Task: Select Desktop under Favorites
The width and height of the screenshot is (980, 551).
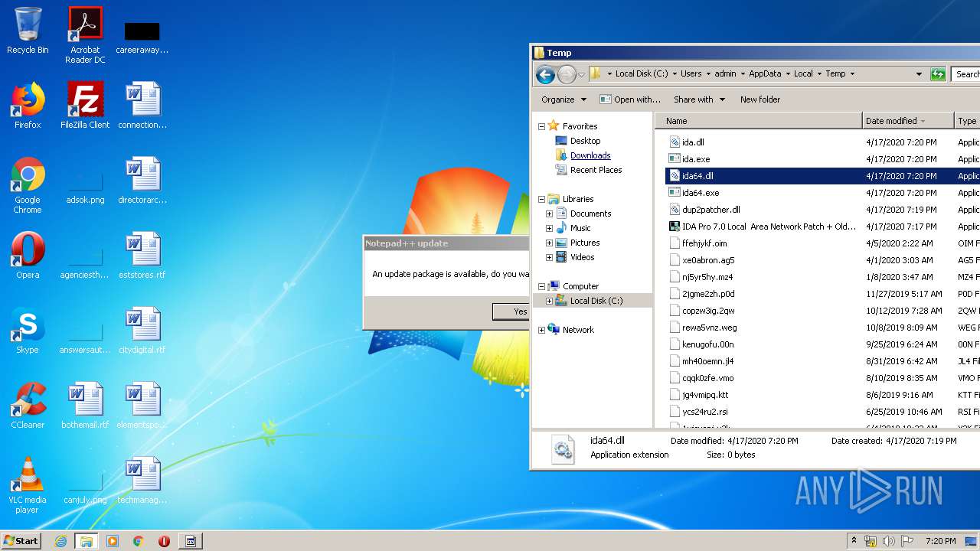Action: [x=585, y=141]
